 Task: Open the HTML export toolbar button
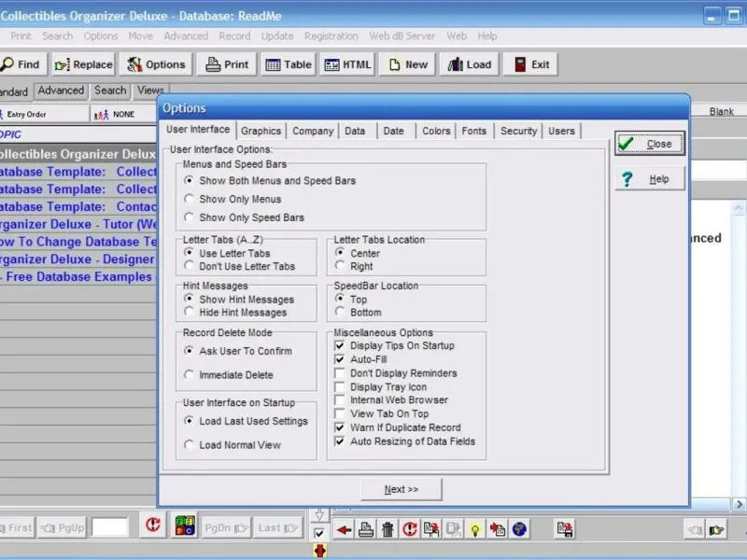tap(347, 64)
